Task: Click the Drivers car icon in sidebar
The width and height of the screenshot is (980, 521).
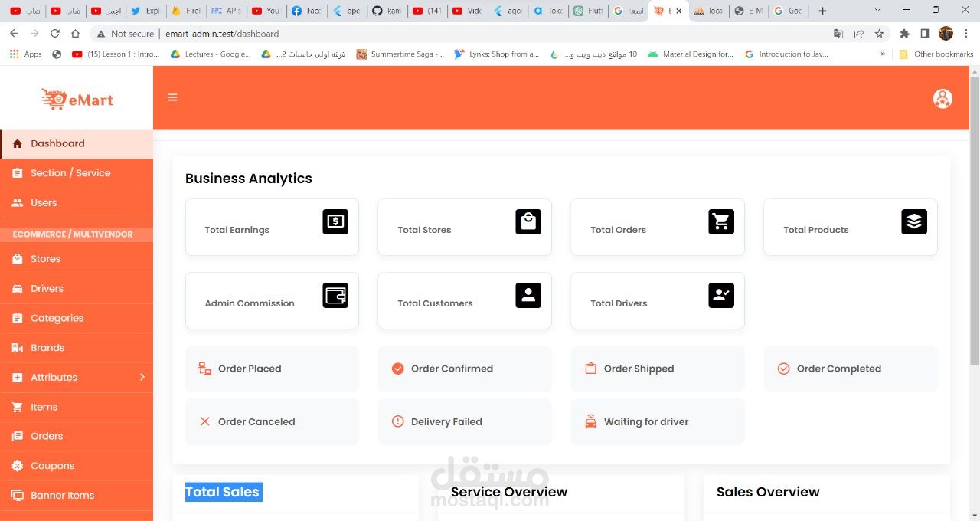Action: tap(17, 289)
